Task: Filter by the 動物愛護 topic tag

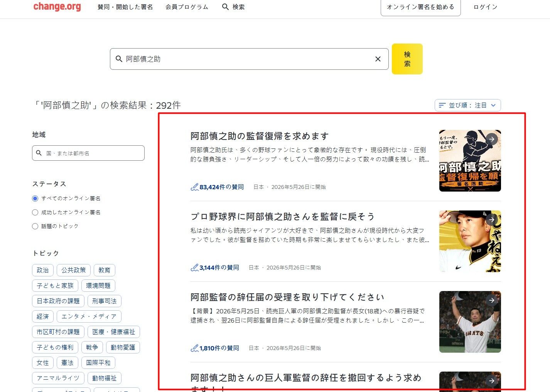Action: pos(123,347)
